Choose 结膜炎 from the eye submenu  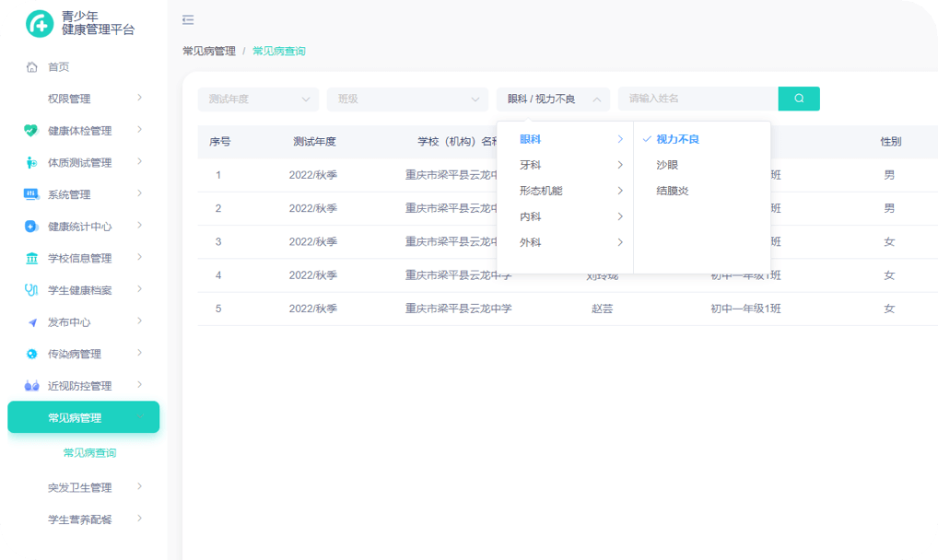(673, 191)
